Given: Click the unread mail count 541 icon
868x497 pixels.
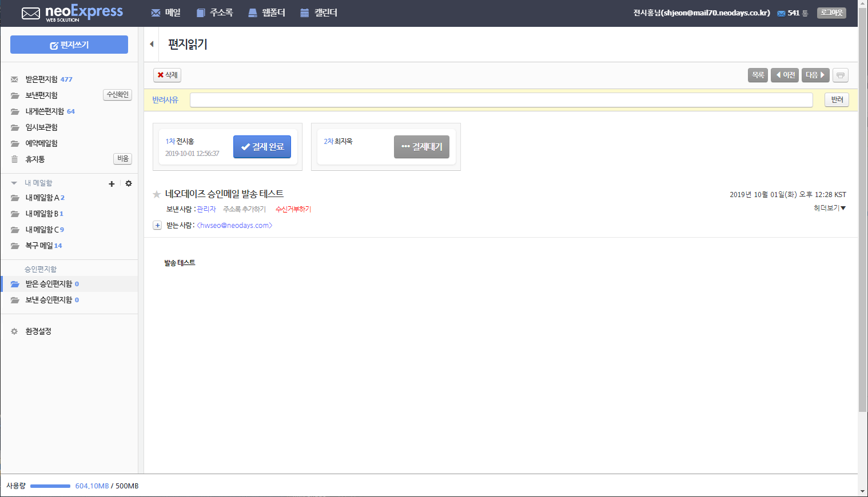Looking at the screenshot, I should click(x=781, y=13).
